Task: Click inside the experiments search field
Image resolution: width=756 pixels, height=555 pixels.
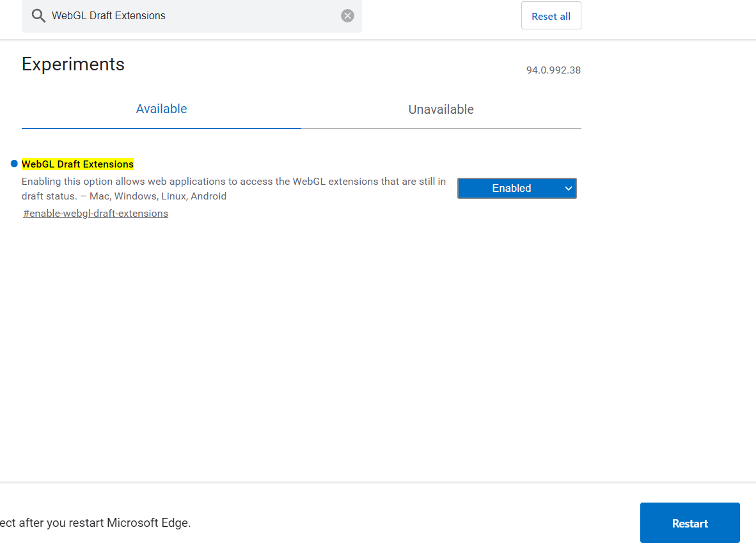Action: 192,15
